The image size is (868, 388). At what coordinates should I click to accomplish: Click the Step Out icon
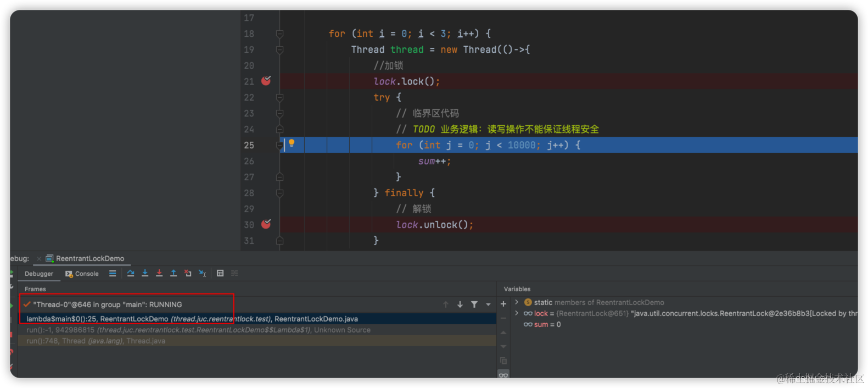click(173, 273)
